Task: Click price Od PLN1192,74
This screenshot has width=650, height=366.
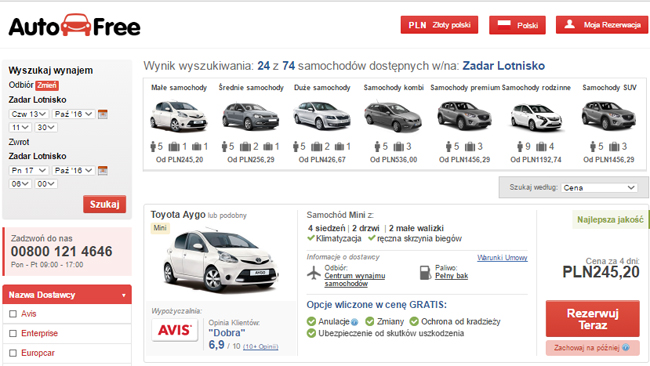Action: (x=536, y=160)
